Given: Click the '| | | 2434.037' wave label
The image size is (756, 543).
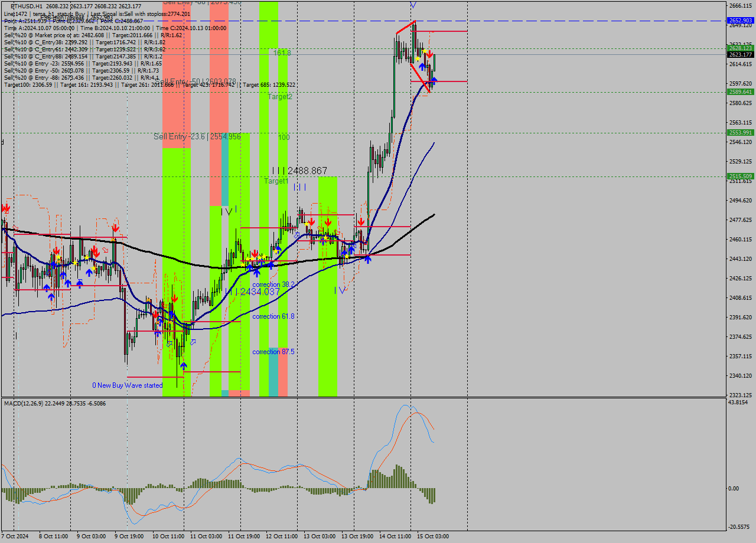Looking at the screenshot, I should [x=252, y=292].
